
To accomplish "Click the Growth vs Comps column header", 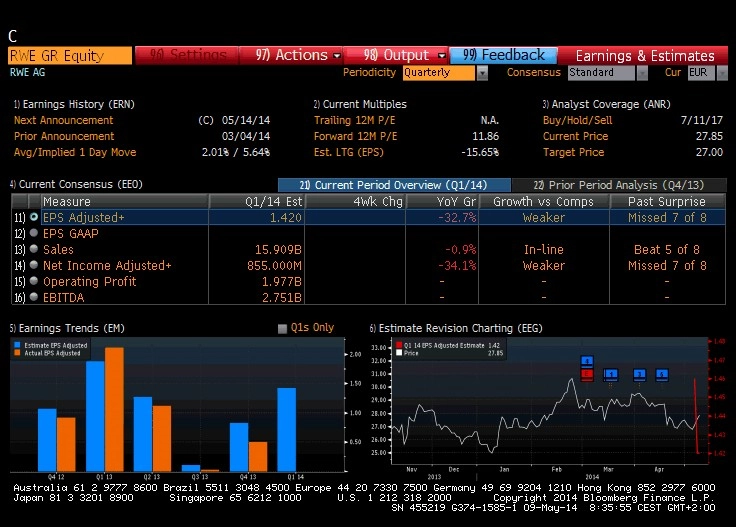I will (544, 201).
